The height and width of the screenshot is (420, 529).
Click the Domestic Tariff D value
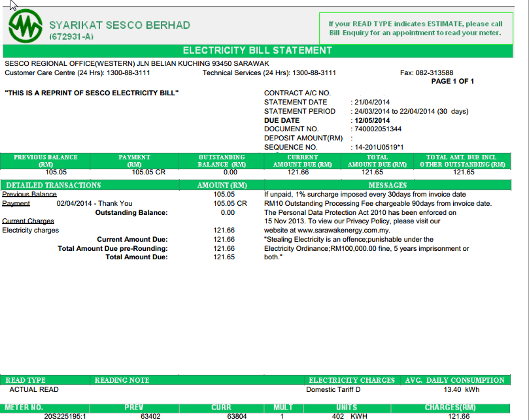333,390
